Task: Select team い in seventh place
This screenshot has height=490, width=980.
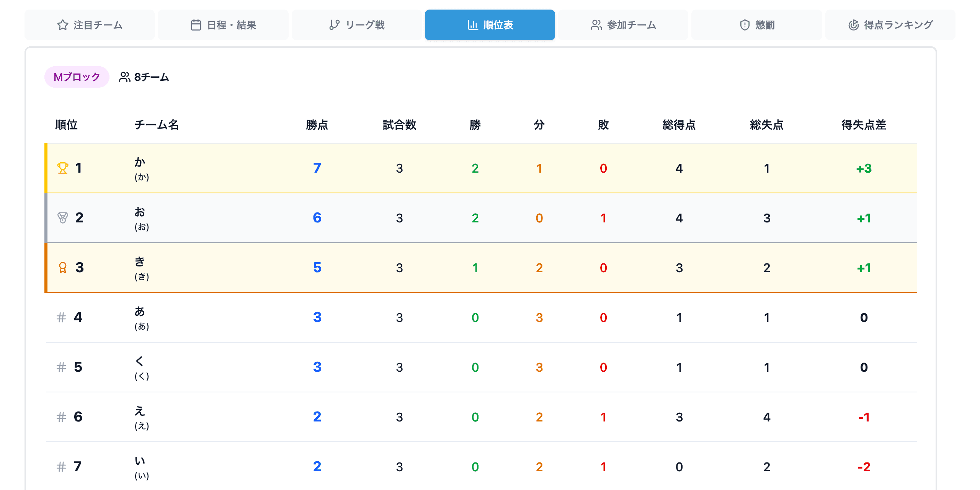Action: 481,467
